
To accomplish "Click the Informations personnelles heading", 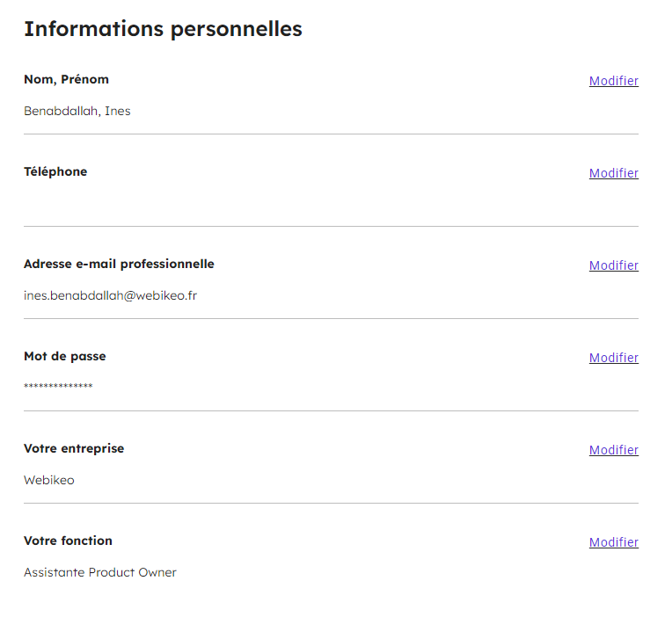I will pyautogui.click(x=163, y=30).
